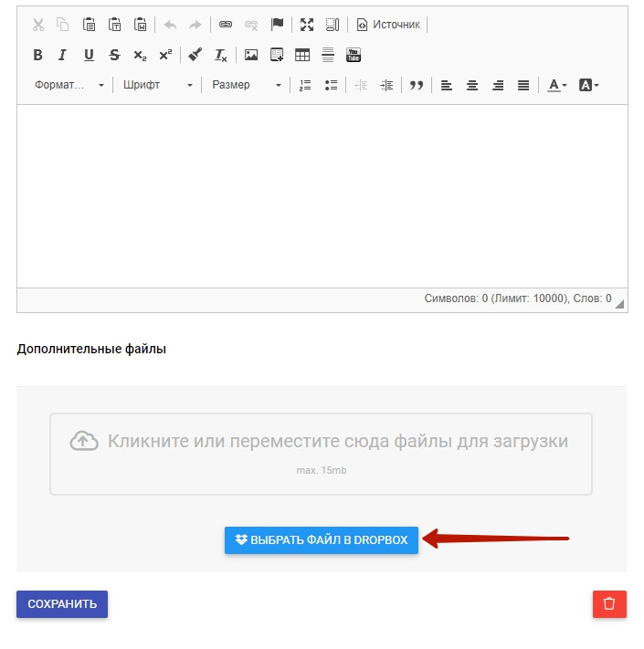Image resolution: width=644 pixels, height=649 pixels.
Task: Apply strikethrough to text
Action: tap(114, 55)
